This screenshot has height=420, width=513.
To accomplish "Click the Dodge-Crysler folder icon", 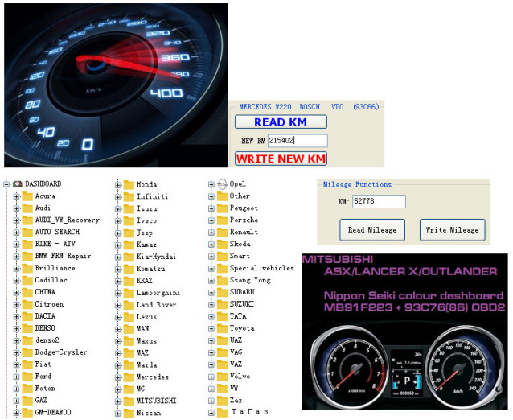I will tap(27, 352).
